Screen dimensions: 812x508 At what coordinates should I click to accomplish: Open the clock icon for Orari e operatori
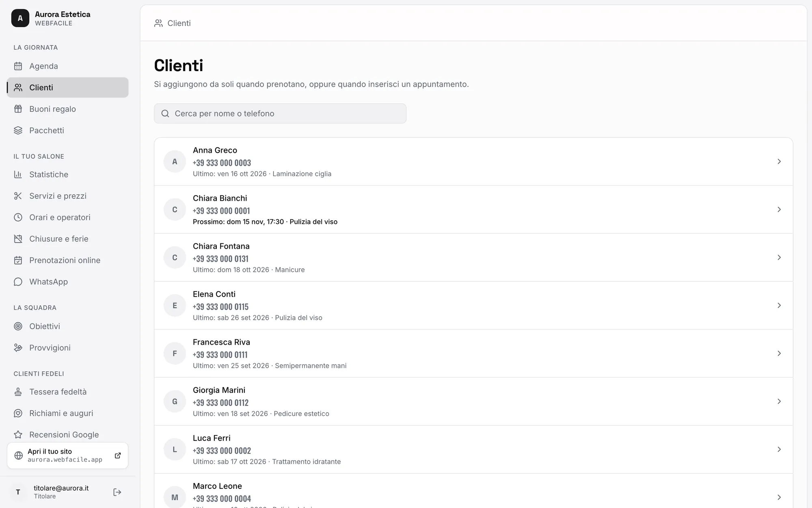tap(18, 217)
